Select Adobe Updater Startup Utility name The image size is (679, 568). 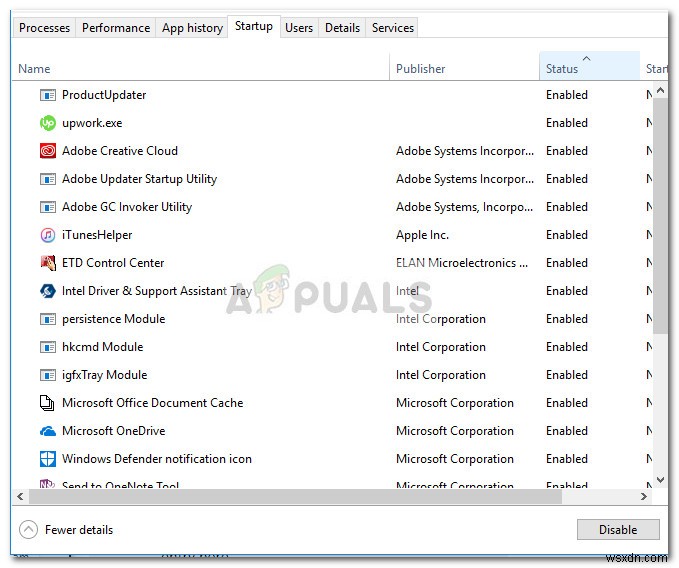point(139,179)
